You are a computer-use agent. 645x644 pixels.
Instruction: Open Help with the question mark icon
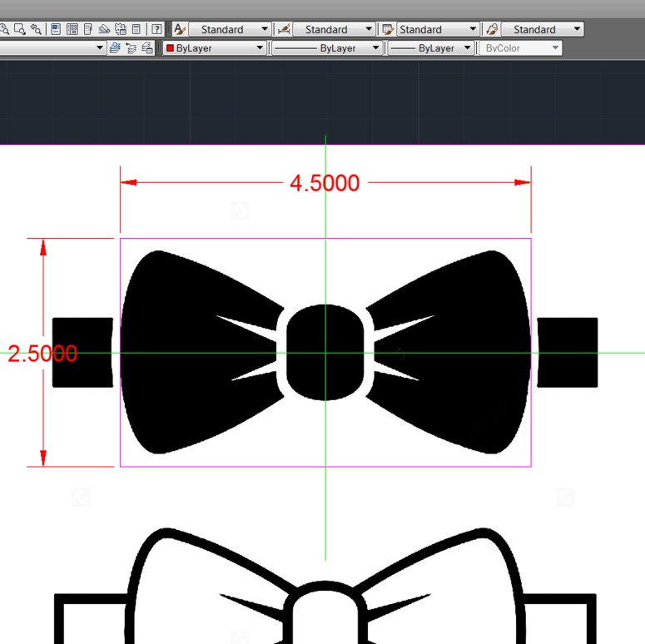[x=156, y=29]
